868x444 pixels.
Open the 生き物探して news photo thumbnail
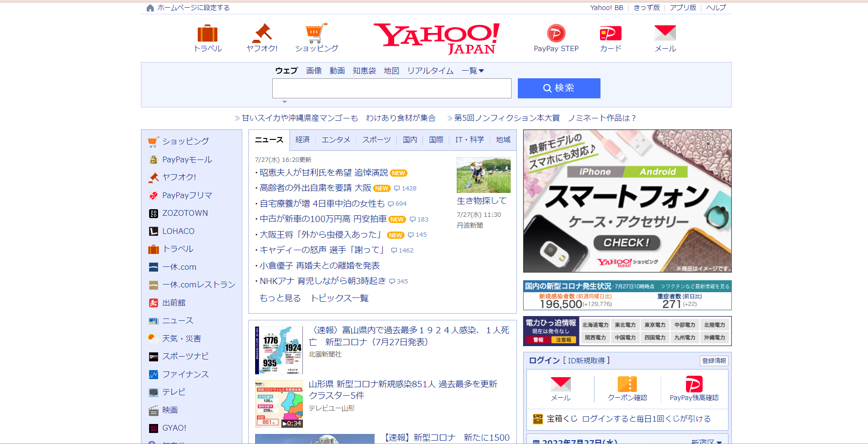pos(483,175)
